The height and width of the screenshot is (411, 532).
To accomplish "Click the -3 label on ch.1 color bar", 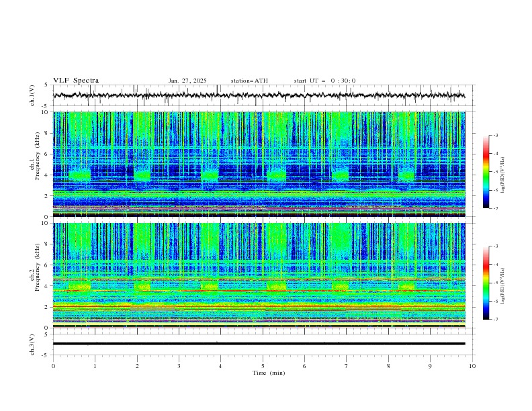I will click(x=495, y=135).
